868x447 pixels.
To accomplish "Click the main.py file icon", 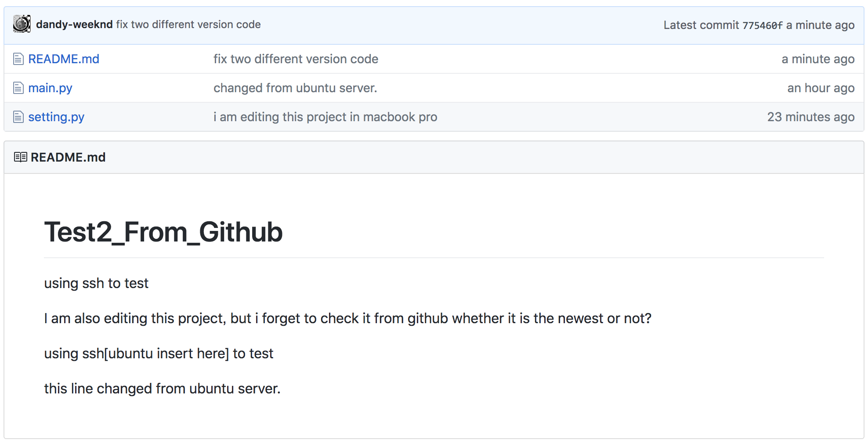I will pyautogui.click(x=18, y=88).
